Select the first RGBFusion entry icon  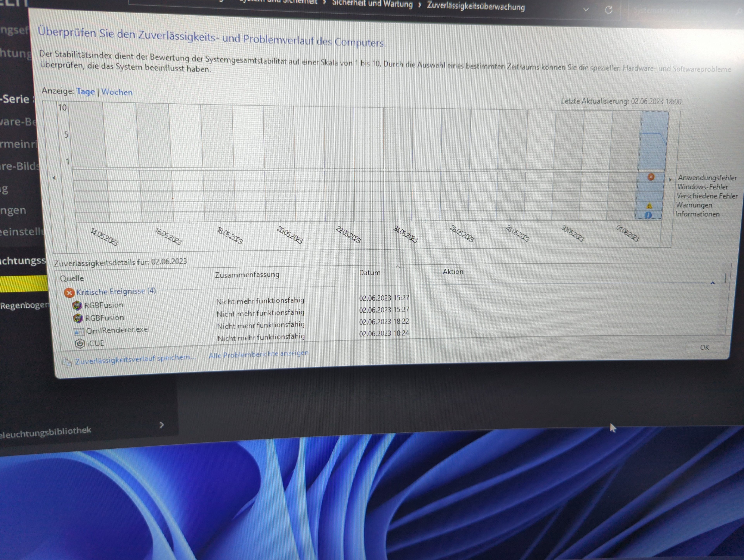coord(77,306)
